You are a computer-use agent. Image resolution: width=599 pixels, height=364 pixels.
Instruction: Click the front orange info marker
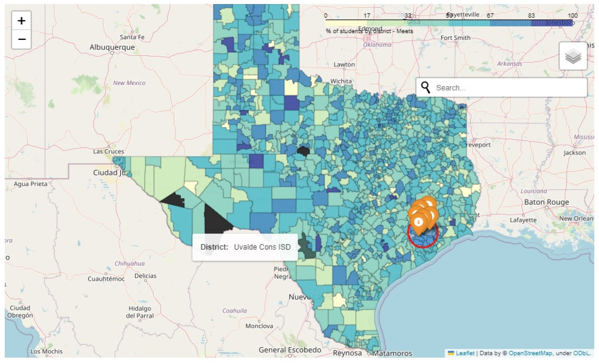(x=418, y=222)
